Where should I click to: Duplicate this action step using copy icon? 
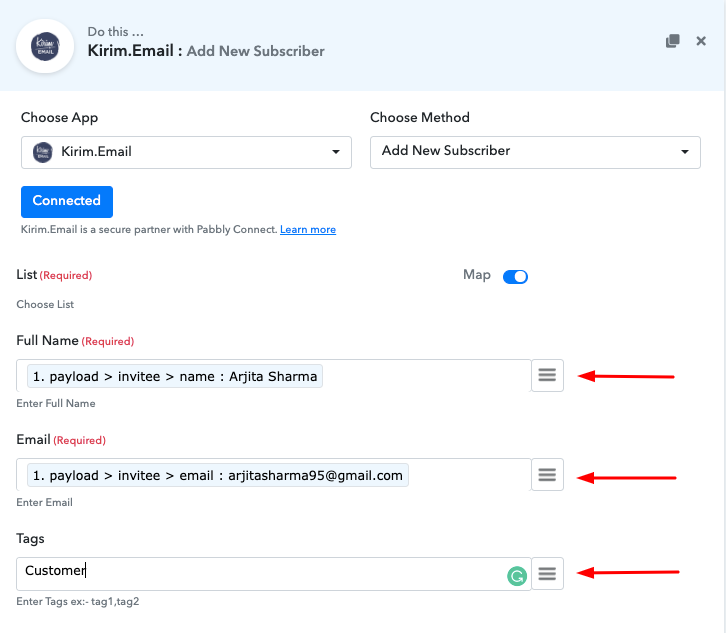tap(672, 41)
